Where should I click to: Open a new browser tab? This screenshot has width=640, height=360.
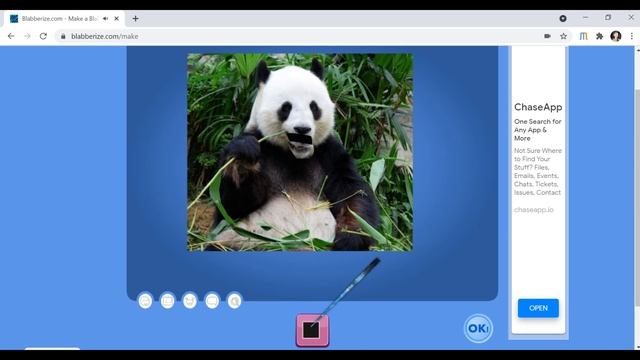[136, 19]
